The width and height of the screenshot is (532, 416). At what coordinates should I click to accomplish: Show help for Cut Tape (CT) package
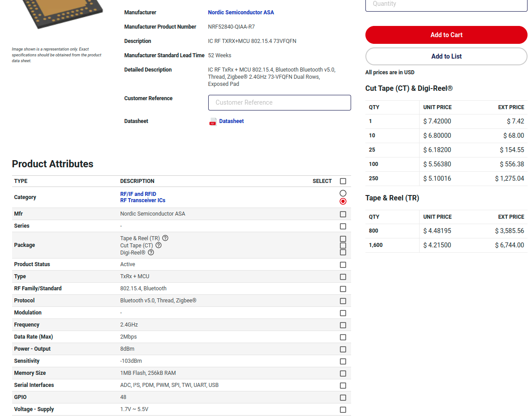coord(159,245)
